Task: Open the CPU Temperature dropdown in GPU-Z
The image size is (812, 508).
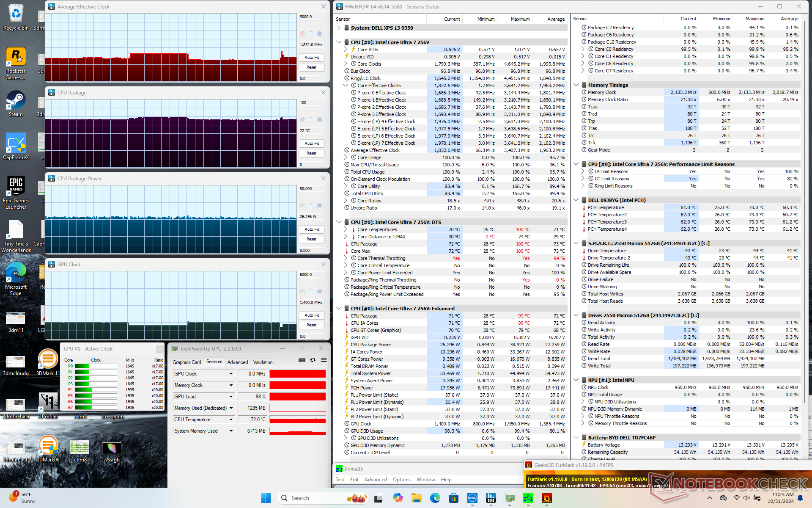Action: coord(231,420)
